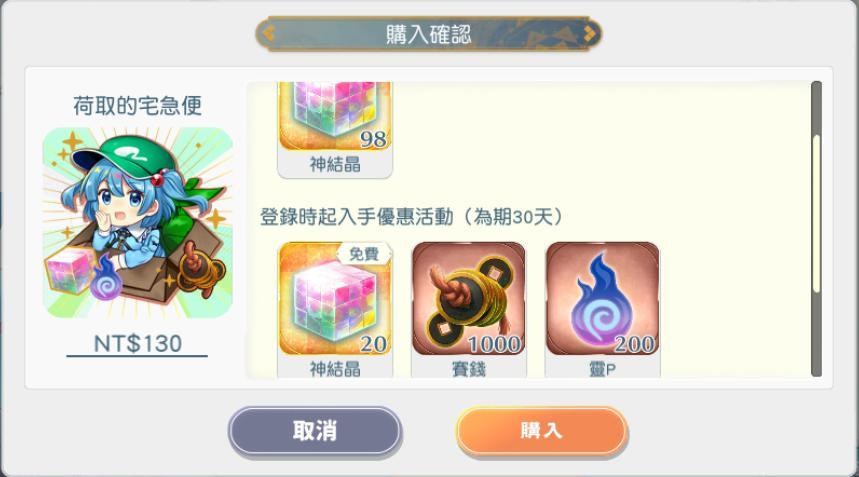Cancel the purchase with the 取消 button

pyautogui.click(x=315, y=430)
